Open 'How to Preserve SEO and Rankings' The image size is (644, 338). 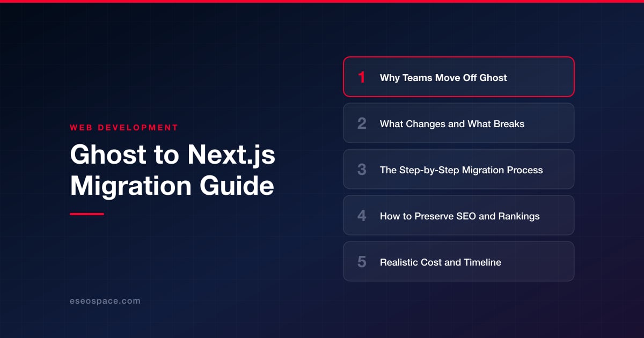pyautogui.click(x=459, y=215)
